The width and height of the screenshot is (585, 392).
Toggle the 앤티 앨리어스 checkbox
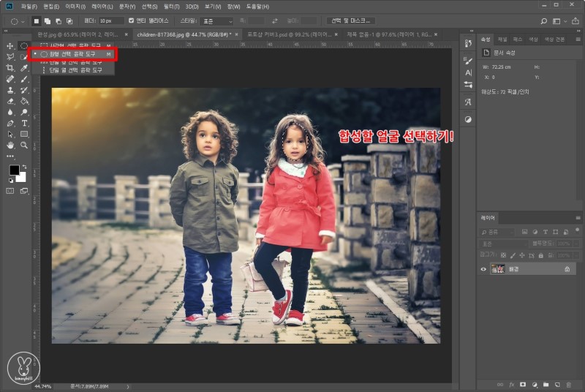pos(132,20)
